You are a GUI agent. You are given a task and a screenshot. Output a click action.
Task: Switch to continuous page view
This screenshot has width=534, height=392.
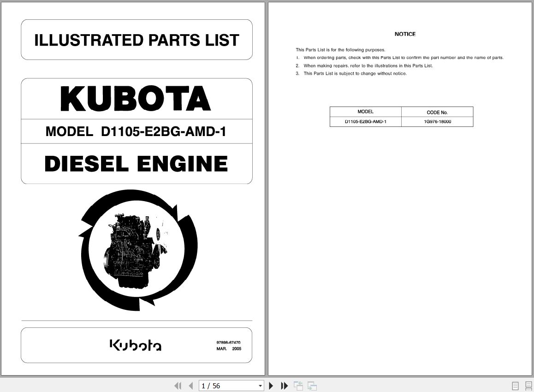tap(528, 386)
